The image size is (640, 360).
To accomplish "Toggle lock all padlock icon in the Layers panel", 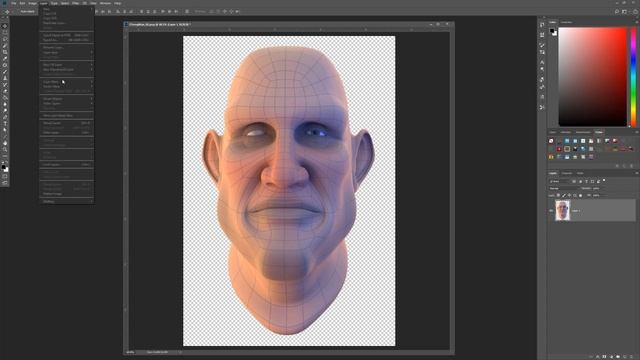I will point(581,196).
